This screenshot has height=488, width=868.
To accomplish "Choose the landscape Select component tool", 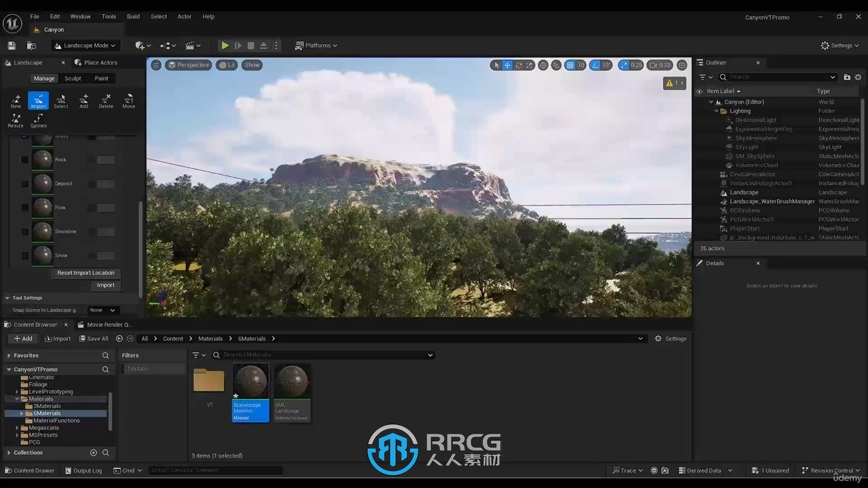I will click(x=61, y=101).
